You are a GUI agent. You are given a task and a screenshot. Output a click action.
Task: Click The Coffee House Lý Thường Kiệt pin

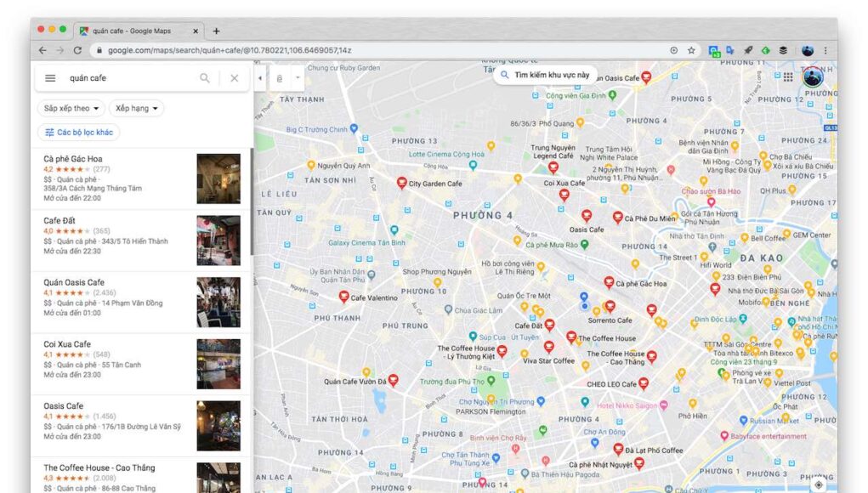502,351
